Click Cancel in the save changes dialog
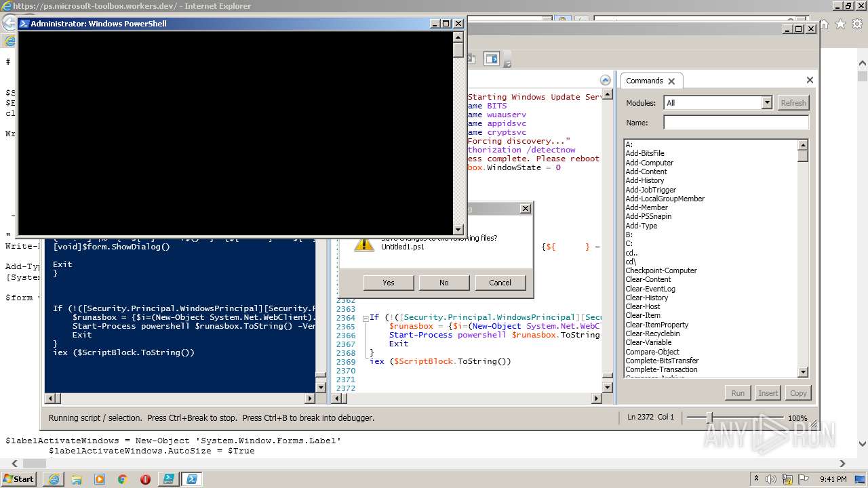The height and width of the screenshot is (488, 868). tap(500, 283)
